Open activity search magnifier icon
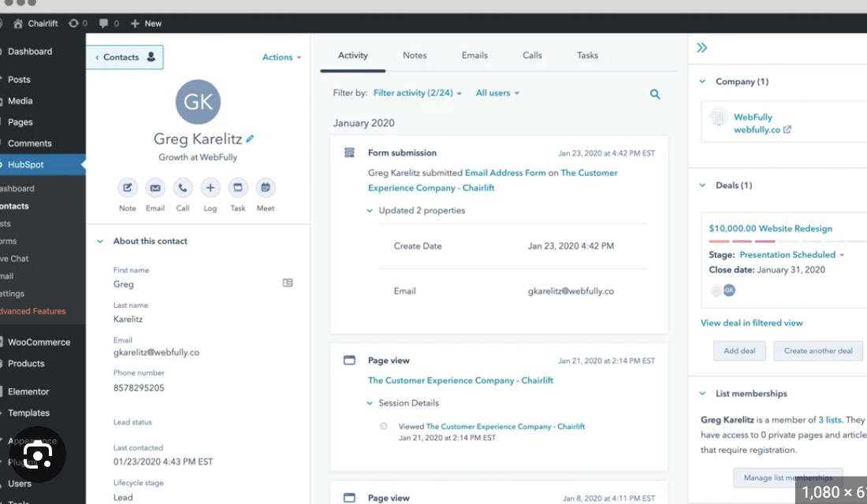867x504 pixels. pyautogui.click(x=655, y=94)
